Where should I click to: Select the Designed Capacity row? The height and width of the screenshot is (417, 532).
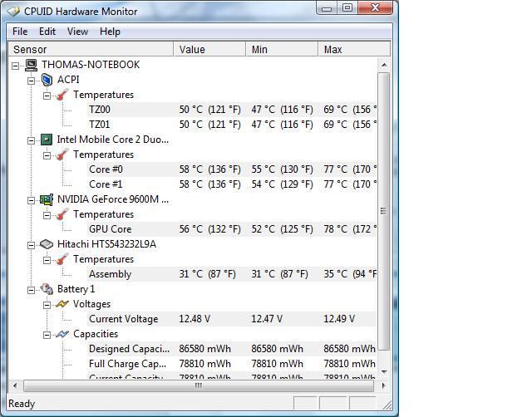tap(231, 349)
